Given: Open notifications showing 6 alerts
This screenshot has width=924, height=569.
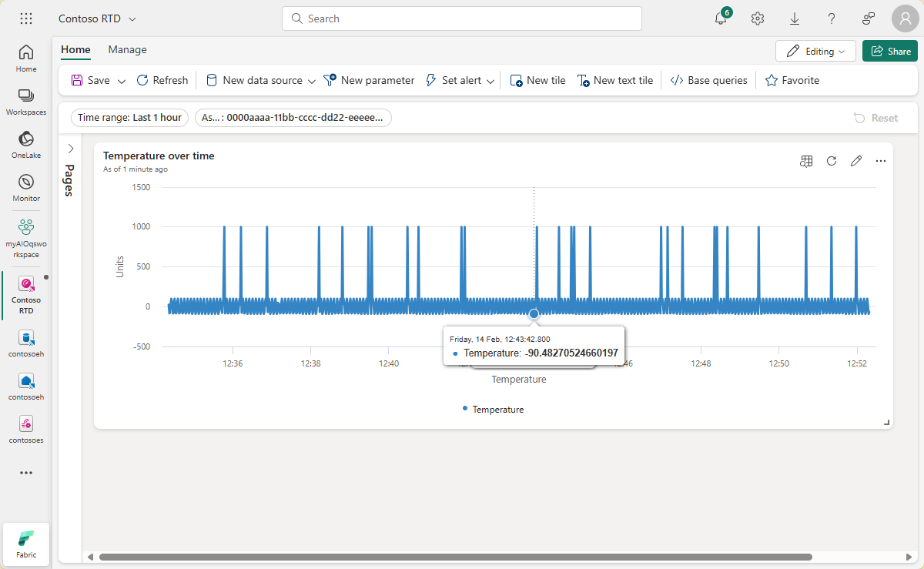Looking at the screenshot, I should (720, 18).
